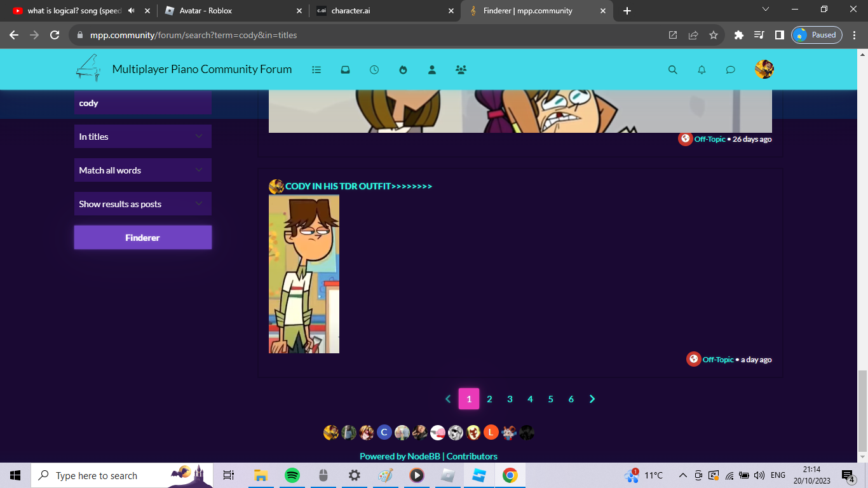Viewport: 868px width, 488px height.
Task: Open the notifications bell icon
Action: [702, 70]
